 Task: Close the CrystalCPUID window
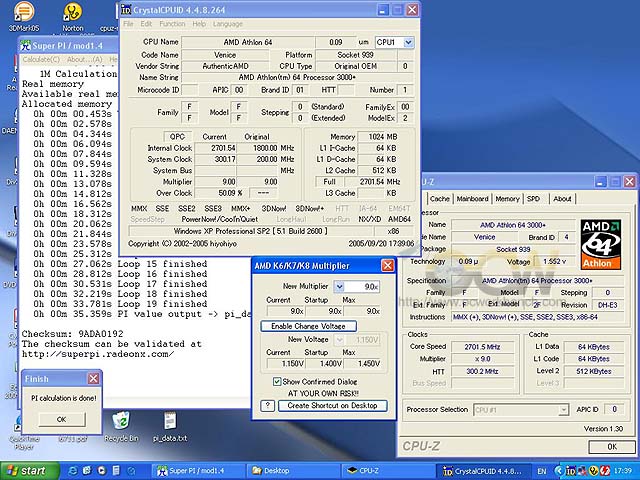(x=412, y=10)
